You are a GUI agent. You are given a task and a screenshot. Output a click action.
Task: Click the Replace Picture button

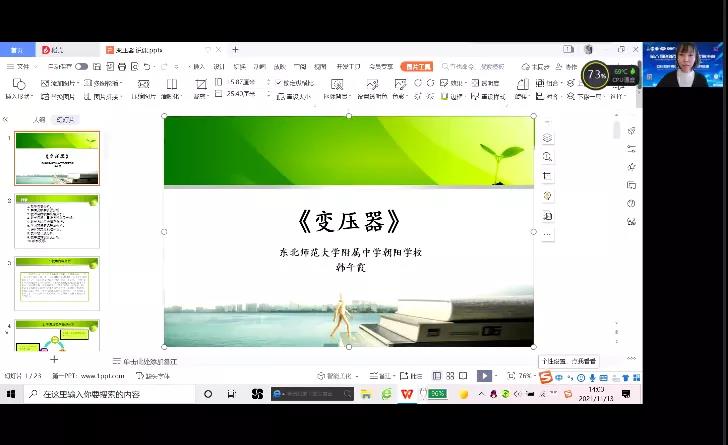(58, 96)
